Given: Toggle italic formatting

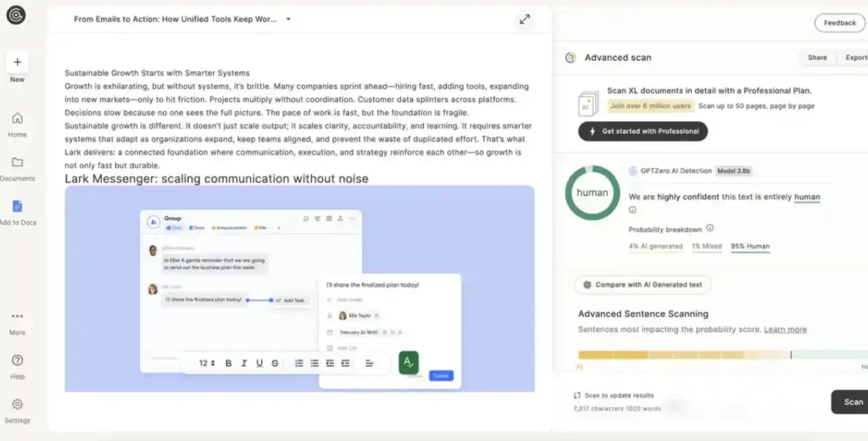Looking at the screenshot, I should (243, 364).
